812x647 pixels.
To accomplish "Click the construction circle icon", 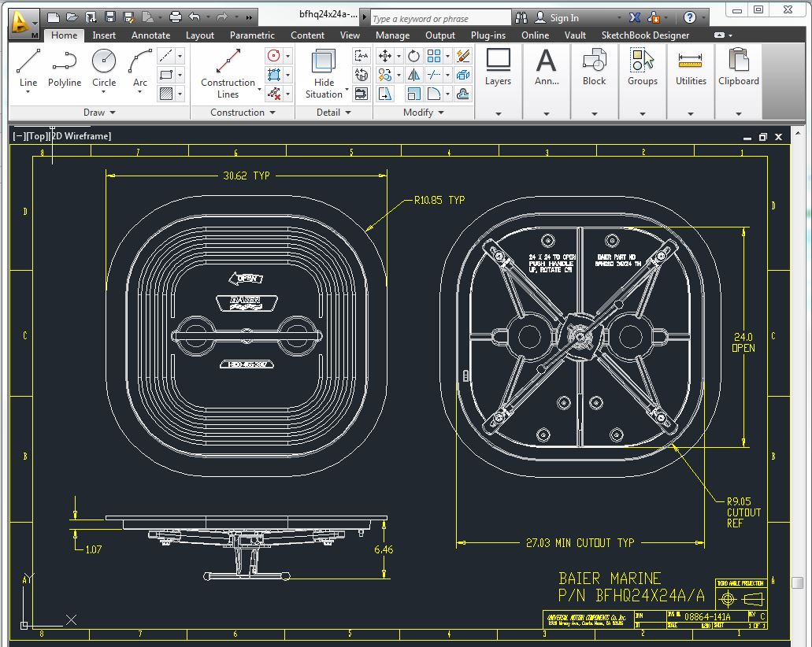I will [x=274, y=55].
